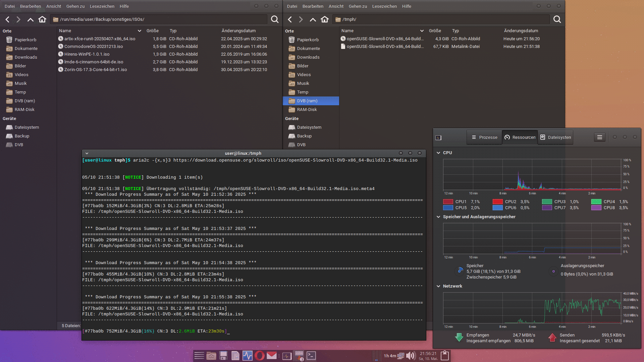Open a terminal from the taskbar
The height and width of the screenshot is (362, 644).
pos(311,356)
